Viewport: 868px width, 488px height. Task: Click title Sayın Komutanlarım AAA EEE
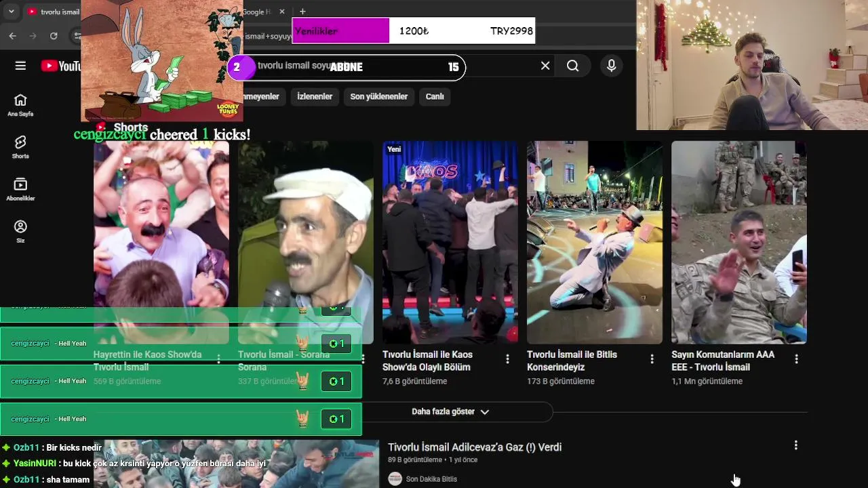723,361
